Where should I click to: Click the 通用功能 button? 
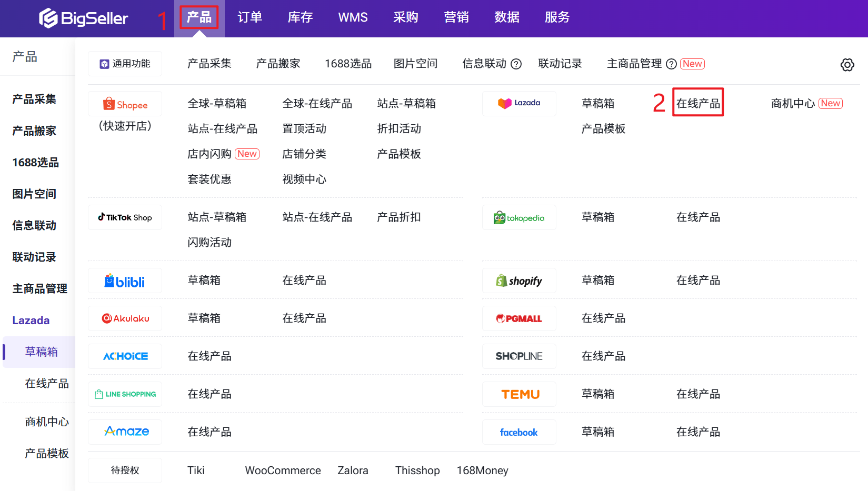[125, 64]
